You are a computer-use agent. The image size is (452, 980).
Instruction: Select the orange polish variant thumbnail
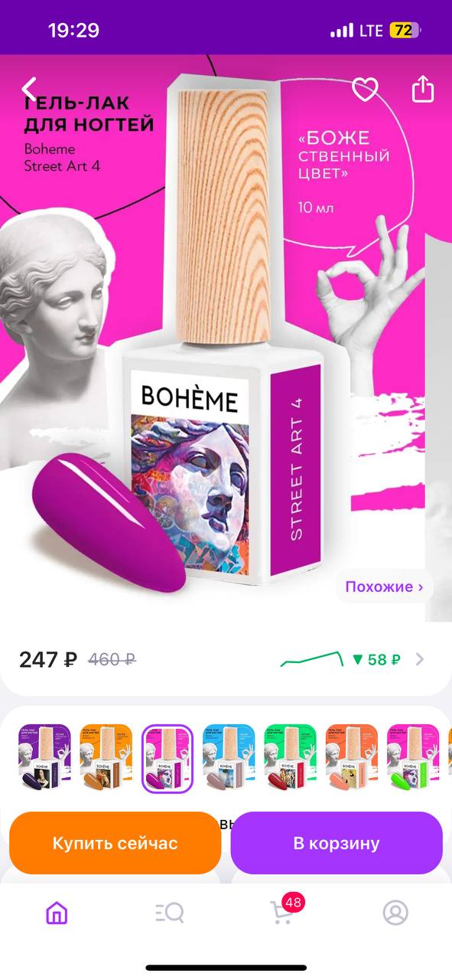(x=106, y=758)
